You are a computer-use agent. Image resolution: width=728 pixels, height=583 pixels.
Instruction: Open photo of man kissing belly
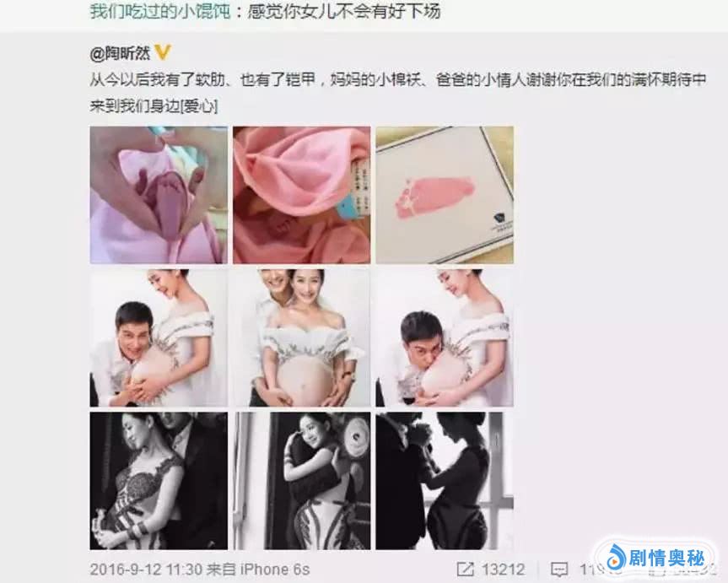click(x=445, y=337)
